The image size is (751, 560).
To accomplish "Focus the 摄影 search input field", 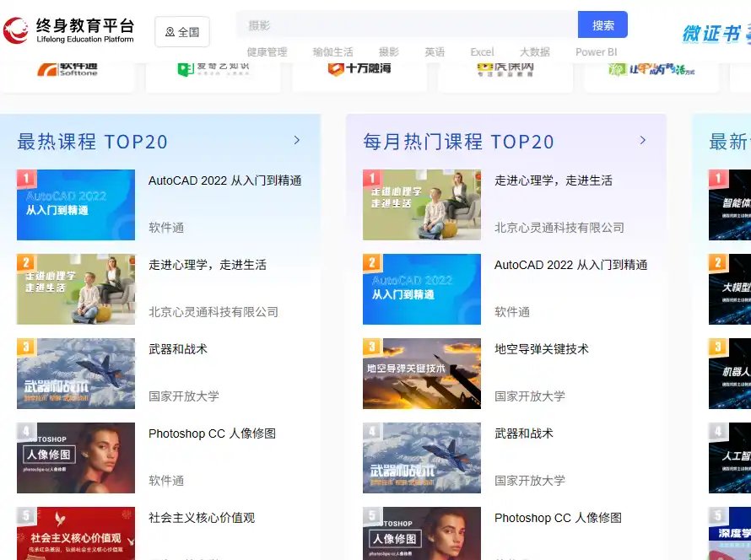I will point(407,25).
